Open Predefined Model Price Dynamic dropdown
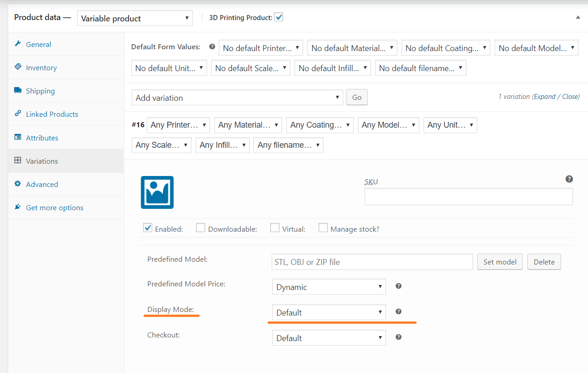The height and width of the screenshot is (373, 588). [x=329, y=287]
